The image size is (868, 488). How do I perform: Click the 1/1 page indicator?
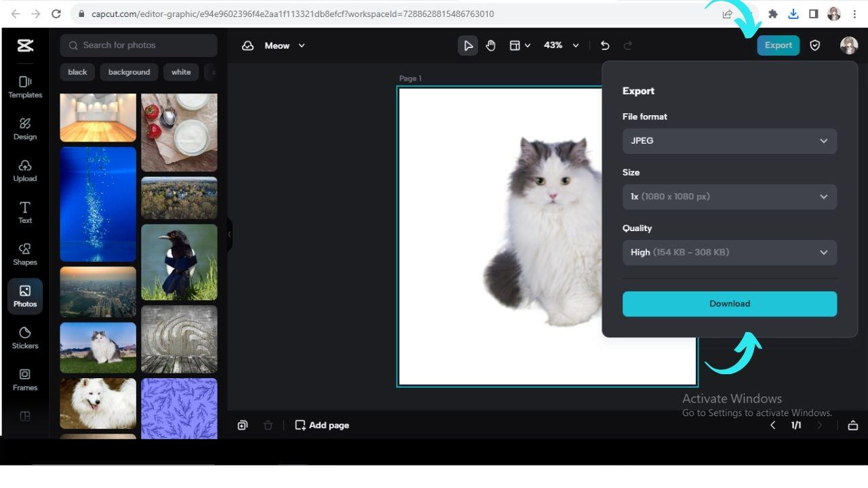(x=796, y=425)
